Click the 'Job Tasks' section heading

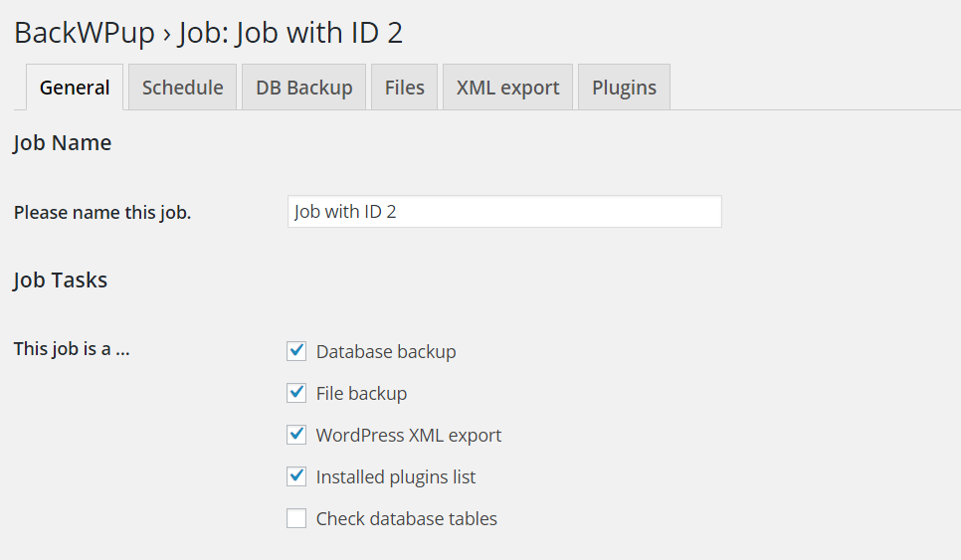(60, 280)
